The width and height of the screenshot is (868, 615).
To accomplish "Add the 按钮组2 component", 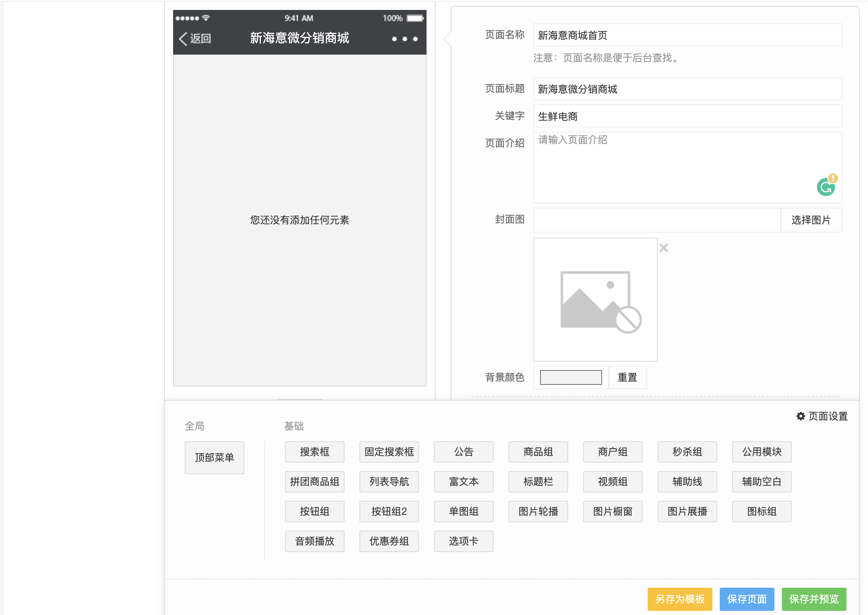I will click(389, 511).
